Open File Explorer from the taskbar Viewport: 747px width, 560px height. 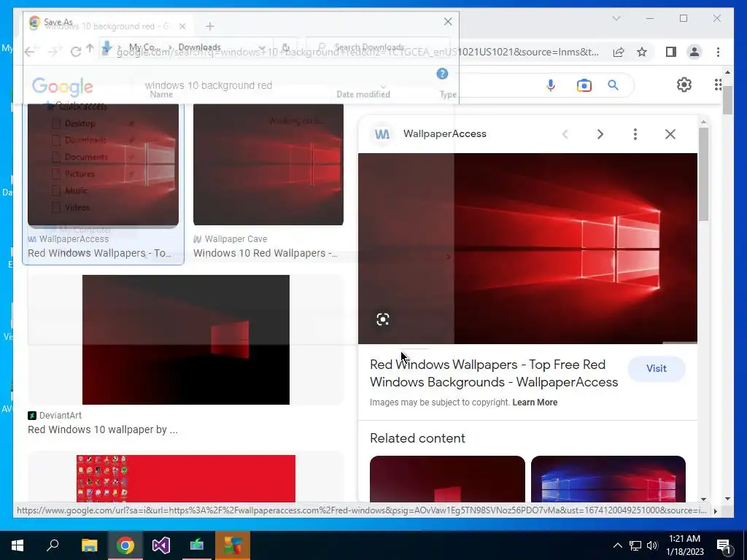tap(89, 545)
